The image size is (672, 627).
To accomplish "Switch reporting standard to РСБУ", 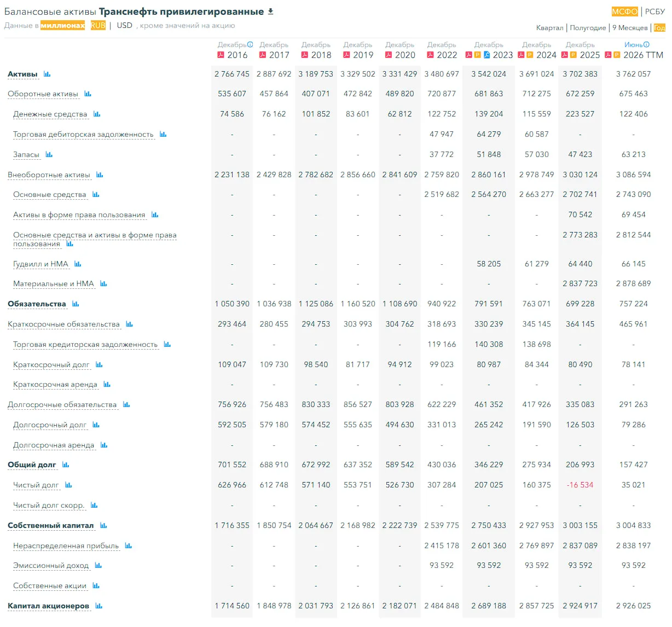I will click(655, 11).
